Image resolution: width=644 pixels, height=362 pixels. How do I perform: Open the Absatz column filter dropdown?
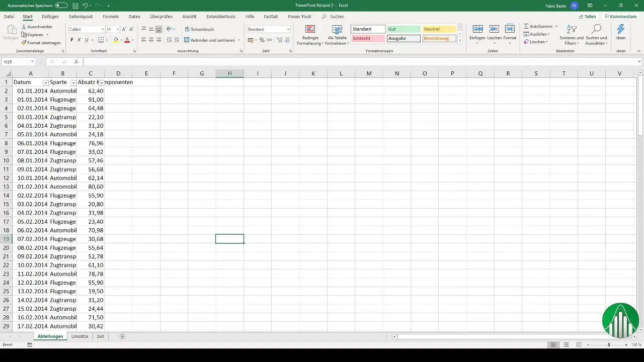(101, 82)
